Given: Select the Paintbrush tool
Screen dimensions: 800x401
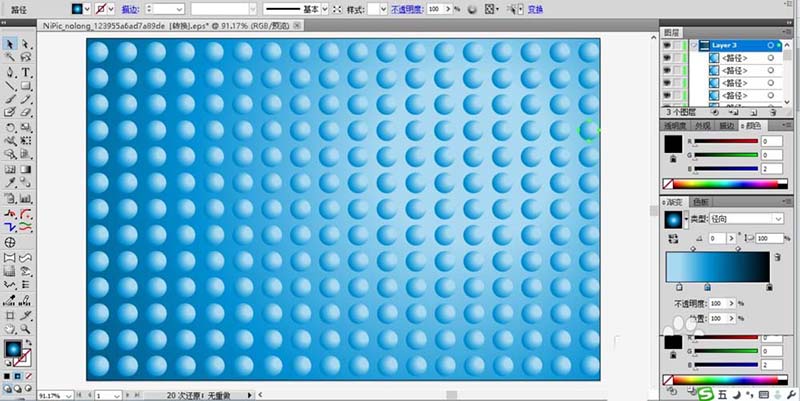Looking at the screenshot, I should [9, 101].
